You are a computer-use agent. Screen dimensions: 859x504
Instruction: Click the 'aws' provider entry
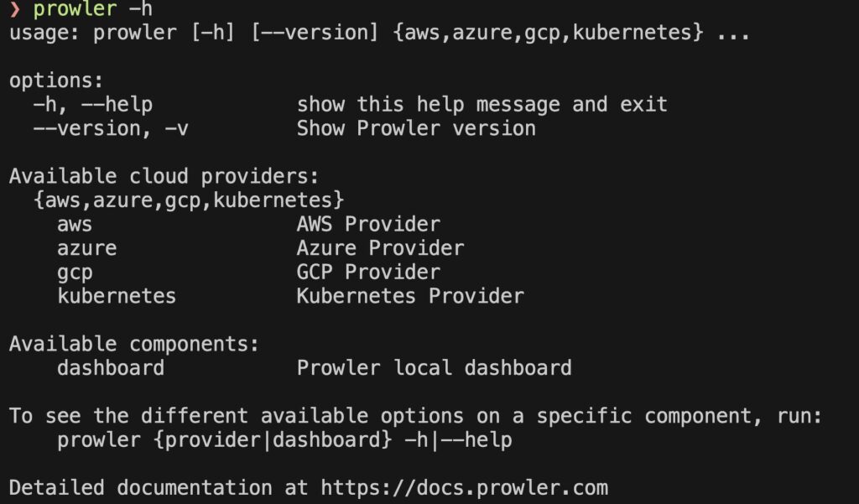[x=75, y=225]
